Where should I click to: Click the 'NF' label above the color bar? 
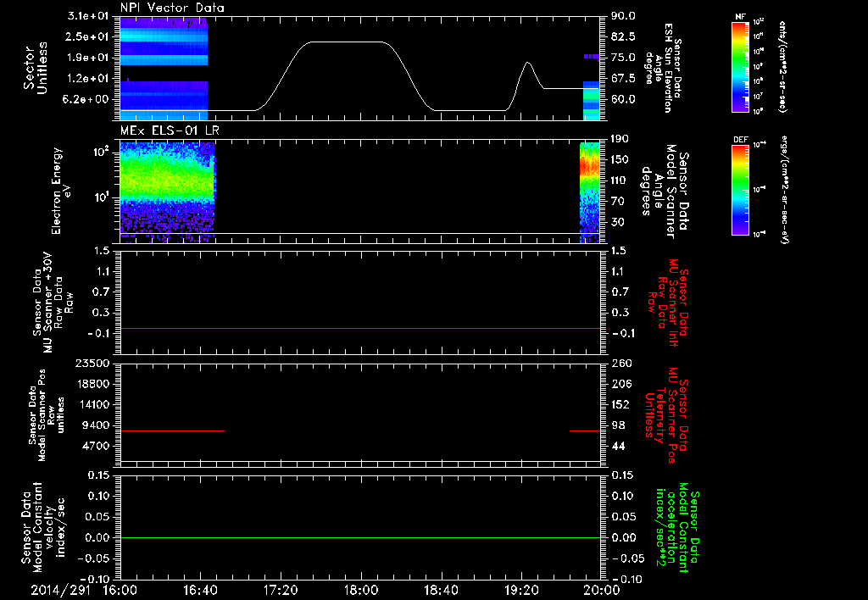[x=740, y=17]
